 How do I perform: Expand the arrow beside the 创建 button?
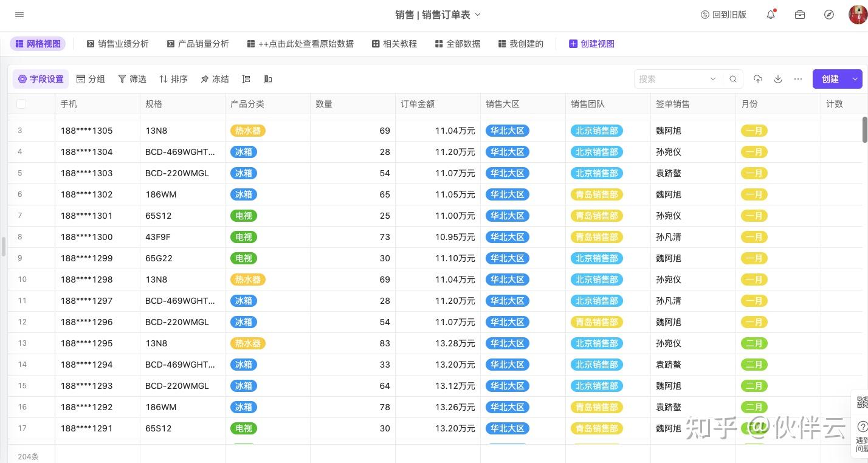coord(855,79)
